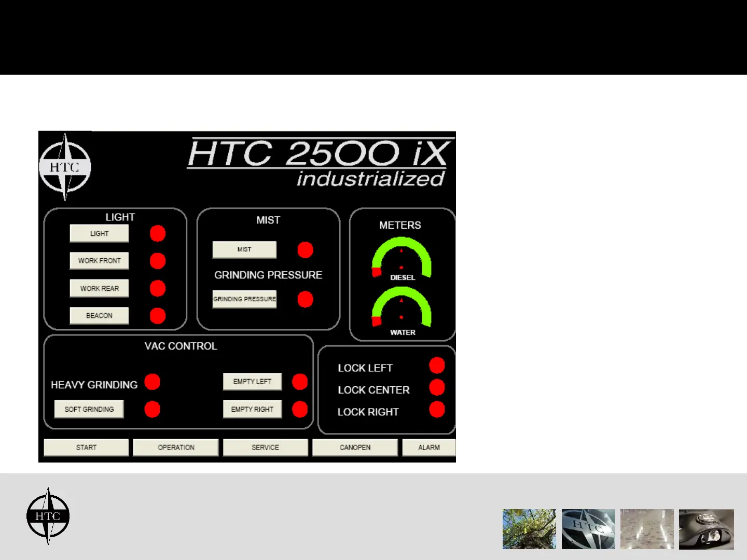Viewport: 747px width, 560px height.
Task: Click the 'industrialized' subtitle text
Action: click(x=370, y=179)
